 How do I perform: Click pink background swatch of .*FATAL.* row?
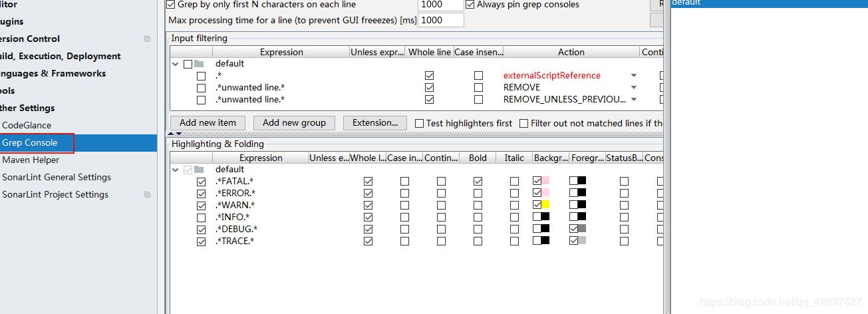coord(545,182)
